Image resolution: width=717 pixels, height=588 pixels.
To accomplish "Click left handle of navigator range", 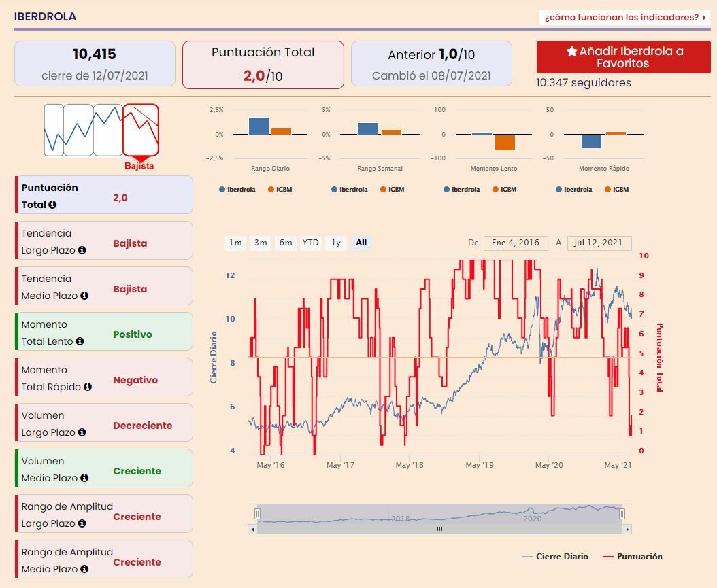I will click(x=257, y=514).
